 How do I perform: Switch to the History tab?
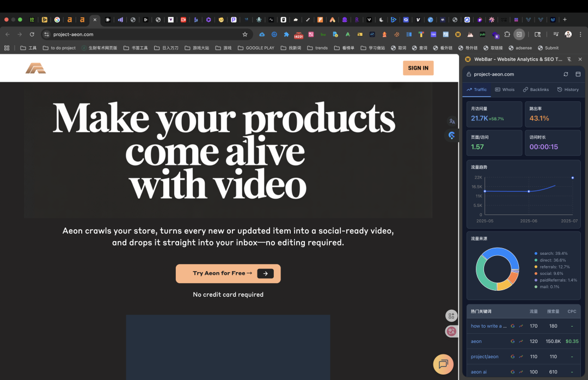coord(568,90)
